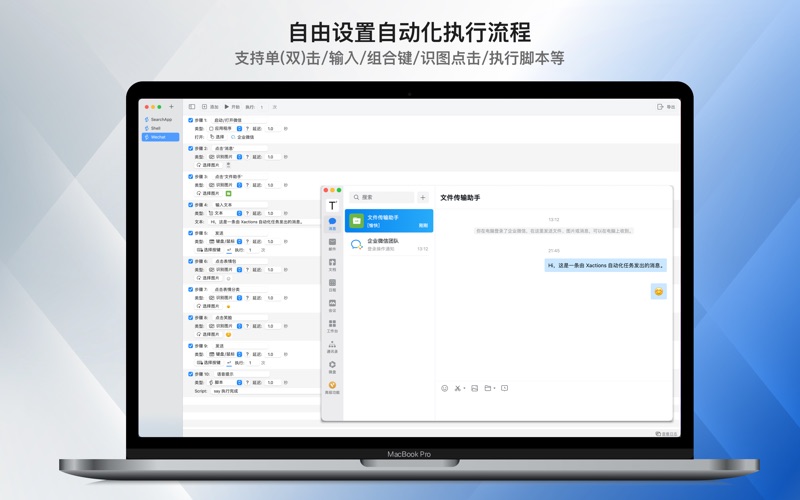
Task: Uncheck the step 6 checkbox
Action: coord(190,261)
